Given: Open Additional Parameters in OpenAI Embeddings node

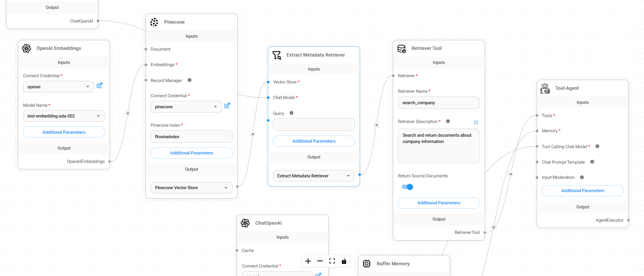Looking at the screenshot, I should [x=64, y=132].
